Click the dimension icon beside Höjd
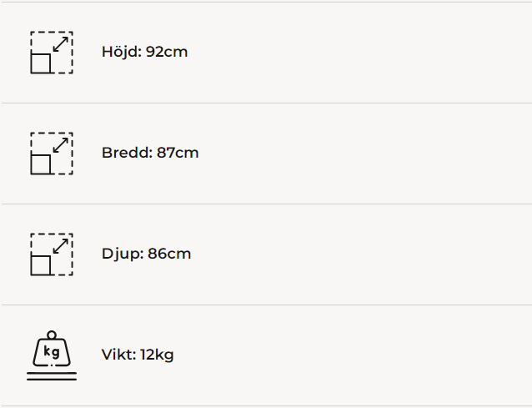The width and height of the screenshot is (532, 408). (x=52, y=53)
